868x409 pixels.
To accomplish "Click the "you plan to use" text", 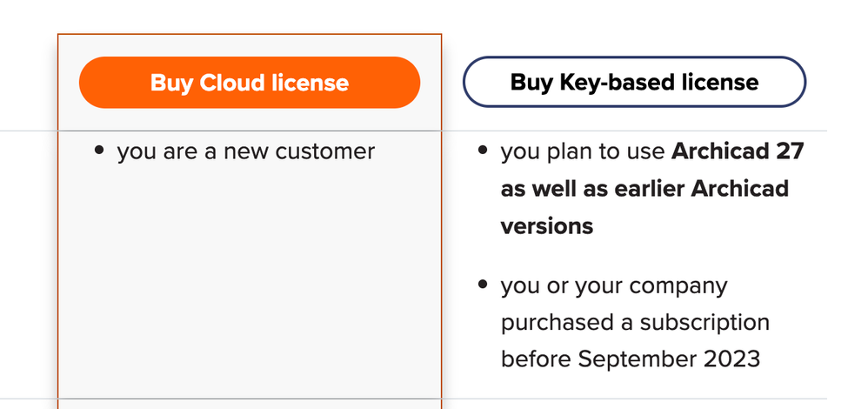I will [x=583, y=151].
